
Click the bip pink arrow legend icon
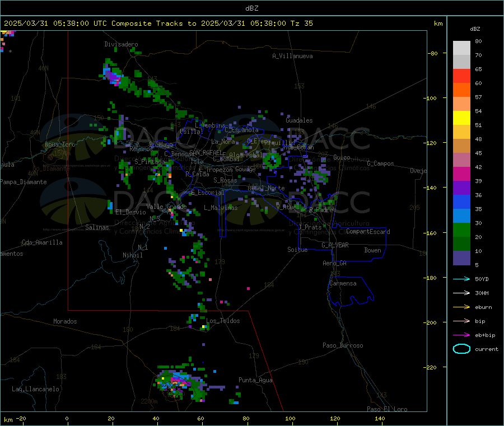(461, 321)
